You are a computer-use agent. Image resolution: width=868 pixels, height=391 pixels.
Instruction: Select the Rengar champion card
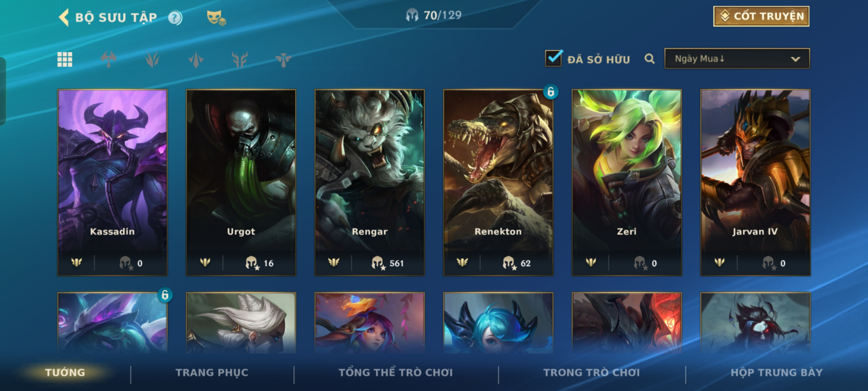pyautogui.click(x=370, y=182)
